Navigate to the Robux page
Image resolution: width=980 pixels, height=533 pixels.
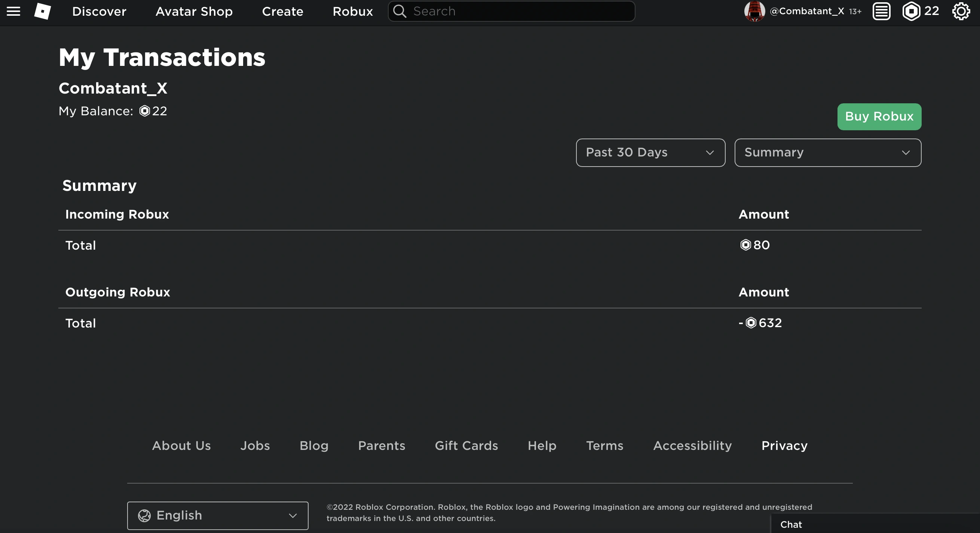[352, 11]
